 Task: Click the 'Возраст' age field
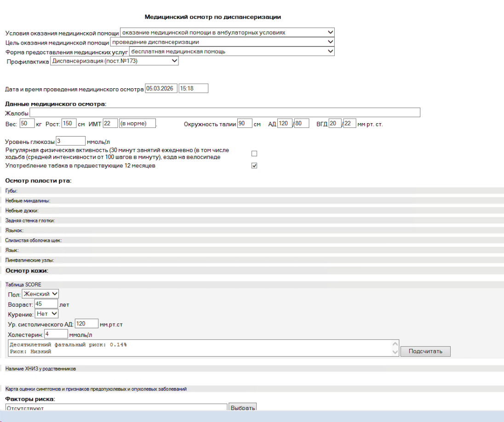[x=46, y=304]
